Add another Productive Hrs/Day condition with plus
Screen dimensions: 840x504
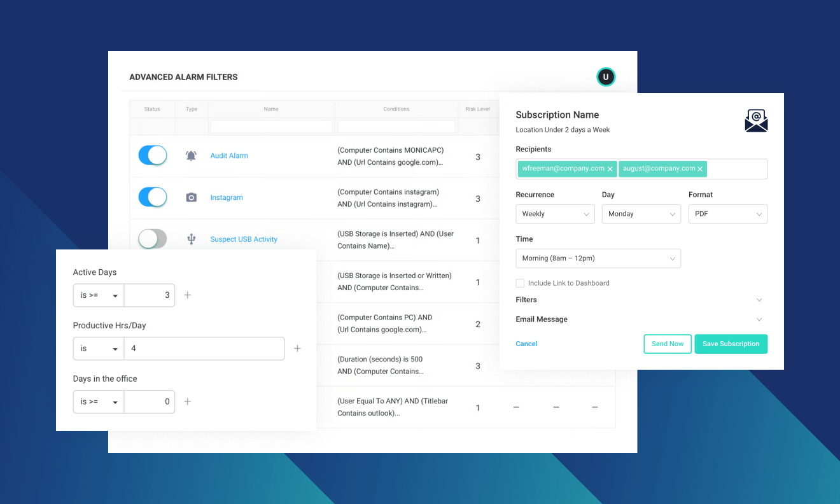click(297, 349)
